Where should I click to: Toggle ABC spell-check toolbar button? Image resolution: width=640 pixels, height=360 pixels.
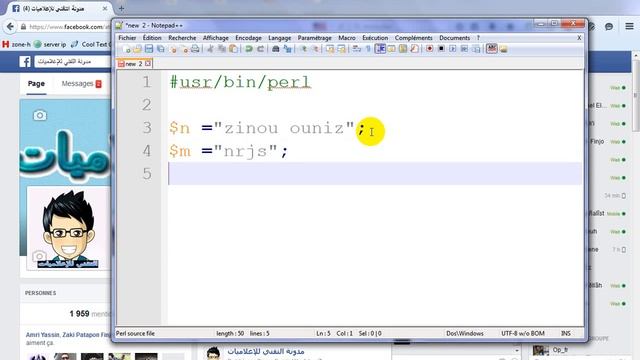(492, 49)
